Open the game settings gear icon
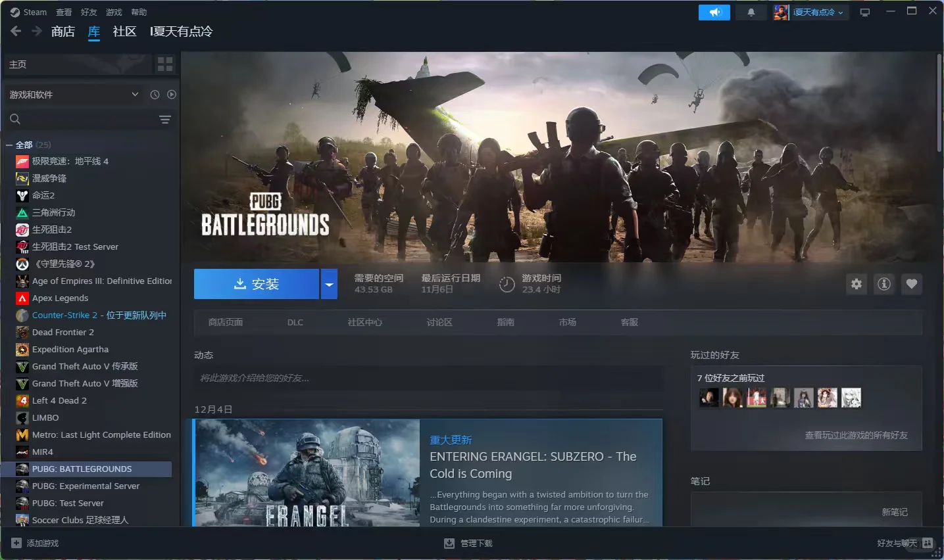944x560 pixels. (856, 284)
